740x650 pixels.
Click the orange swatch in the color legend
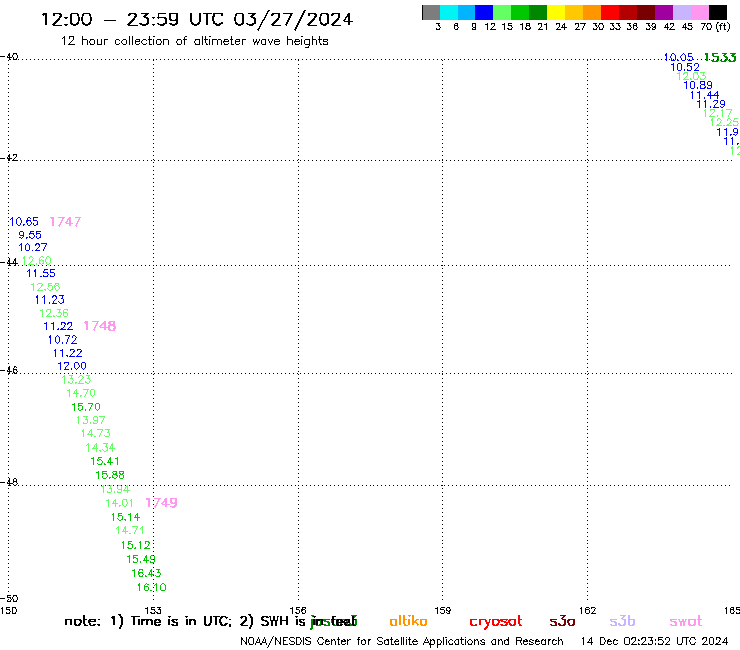(x=592, y=12)
